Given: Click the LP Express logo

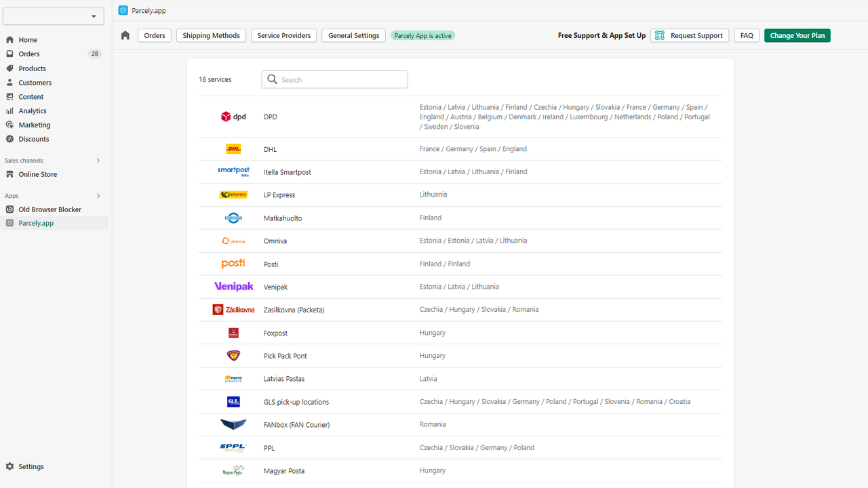Looking at the screenshot, I should point(233,195).
